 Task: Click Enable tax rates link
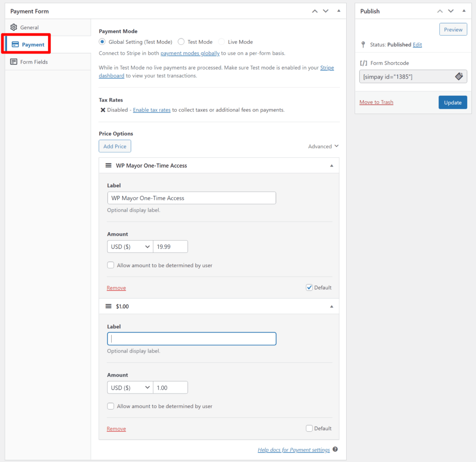click(x=152, y=110)
